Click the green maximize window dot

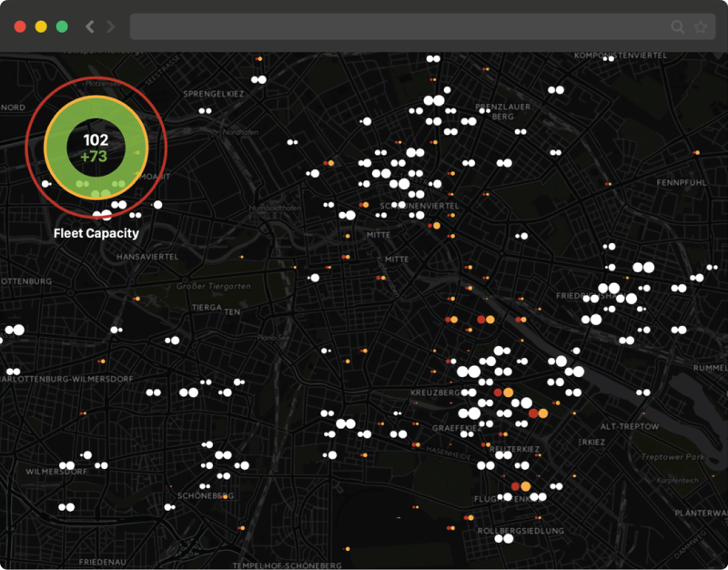tap(62, 27)
